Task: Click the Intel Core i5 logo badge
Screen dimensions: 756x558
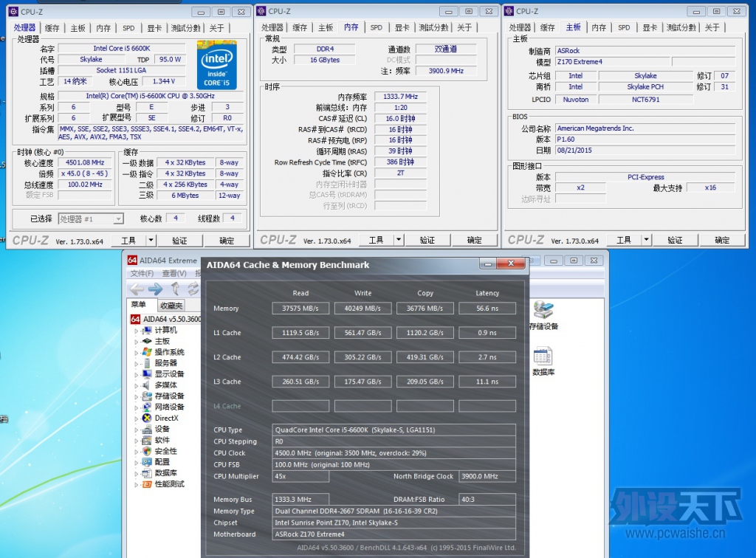Action: 217,65
